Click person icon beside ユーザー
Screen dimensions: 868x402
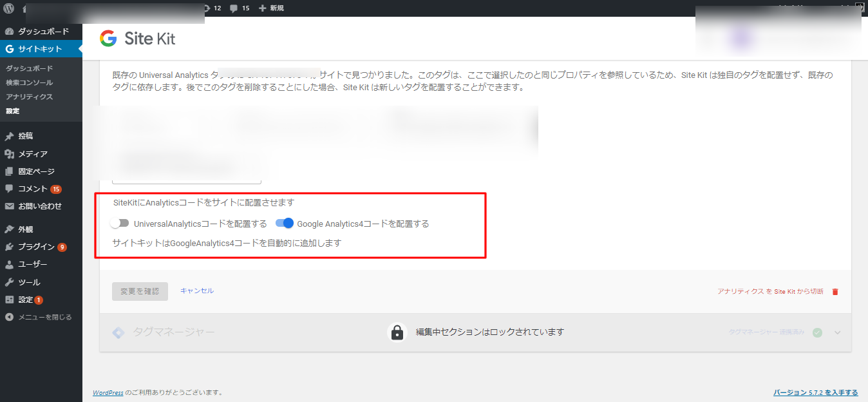pyautogui.click(x=9, y=264)
